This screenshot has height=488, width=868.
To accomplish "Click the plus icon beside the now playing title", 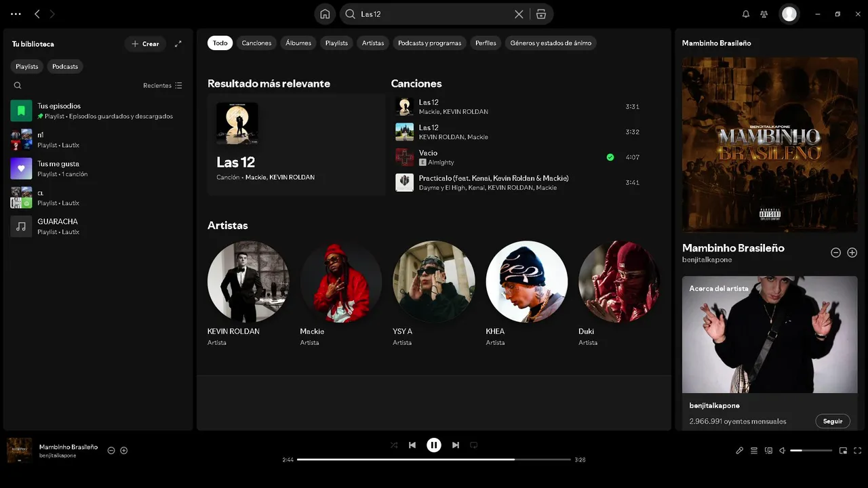I will tap(124, 450).
